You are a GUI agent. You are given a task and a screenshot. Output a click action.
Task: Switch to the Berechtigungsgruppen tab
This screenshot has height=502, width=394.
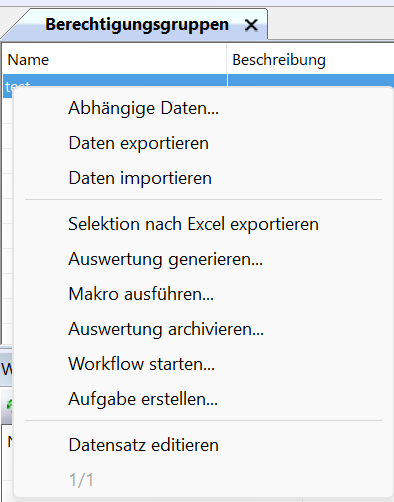137,25
